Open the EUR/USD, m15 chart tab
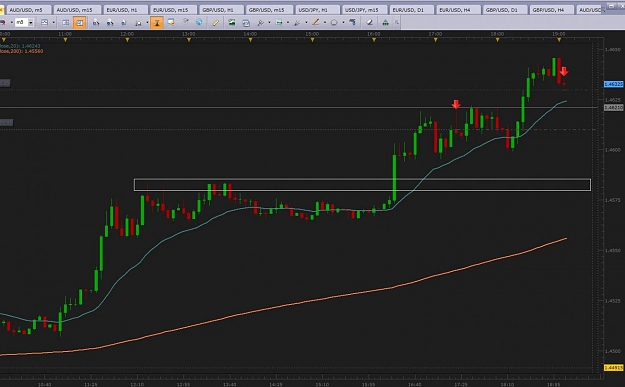 (x=173, y=10)
